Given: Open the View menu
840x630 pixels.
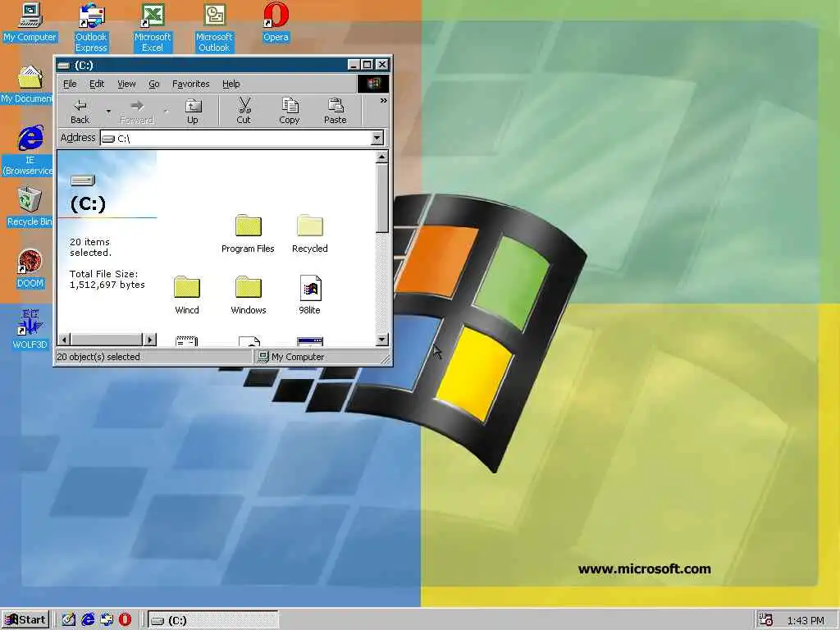Looking at the screenshot, I should click(x=126, y=84).
